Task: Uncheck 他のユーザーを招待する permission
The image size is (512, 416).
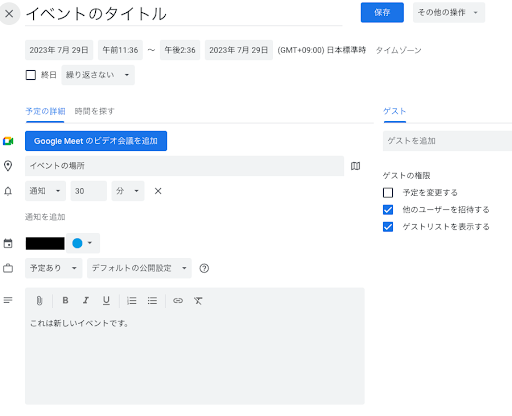Action: coord(388,210)
